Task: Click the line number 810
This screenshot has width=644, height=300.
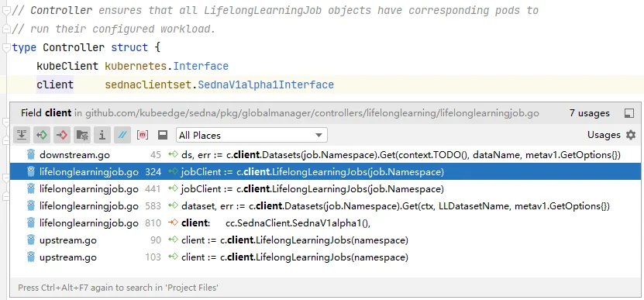Action: (x=153, y=223)
